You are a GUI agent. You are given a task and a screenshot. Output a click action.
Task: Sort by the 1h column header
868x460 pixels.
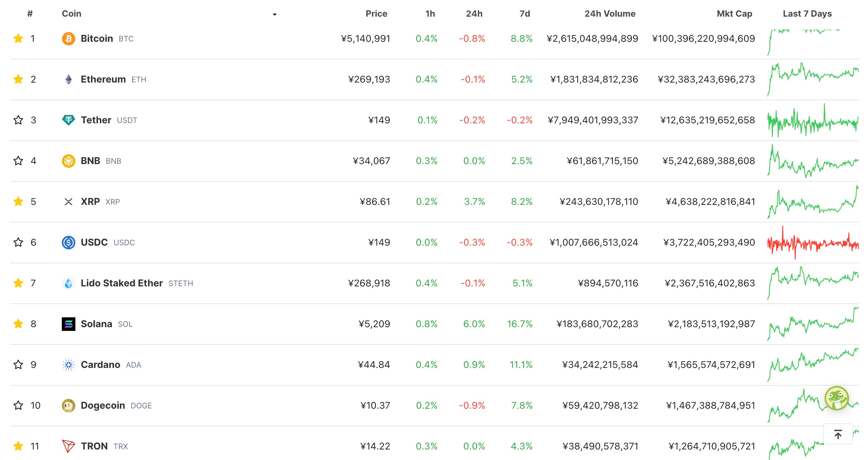click(430, 14)
